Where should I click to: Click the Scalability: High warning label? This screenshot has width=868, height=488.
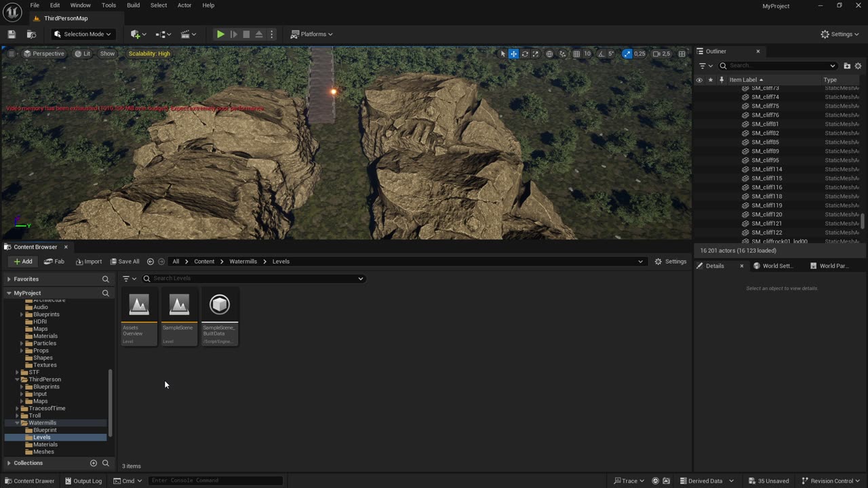click(149, 54)
